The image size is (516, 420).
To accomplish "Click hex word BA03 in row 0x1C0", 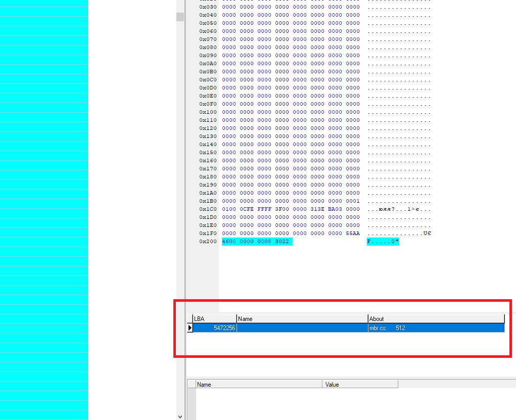I will pyautogui.click(x=335, y=209).
